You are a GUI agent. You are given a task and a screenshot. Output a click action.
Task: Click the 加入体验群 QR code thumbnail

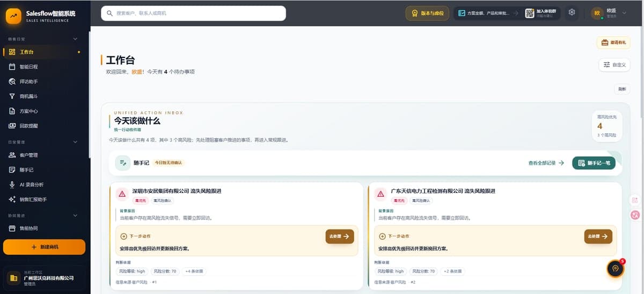click(x=529, y=13)
